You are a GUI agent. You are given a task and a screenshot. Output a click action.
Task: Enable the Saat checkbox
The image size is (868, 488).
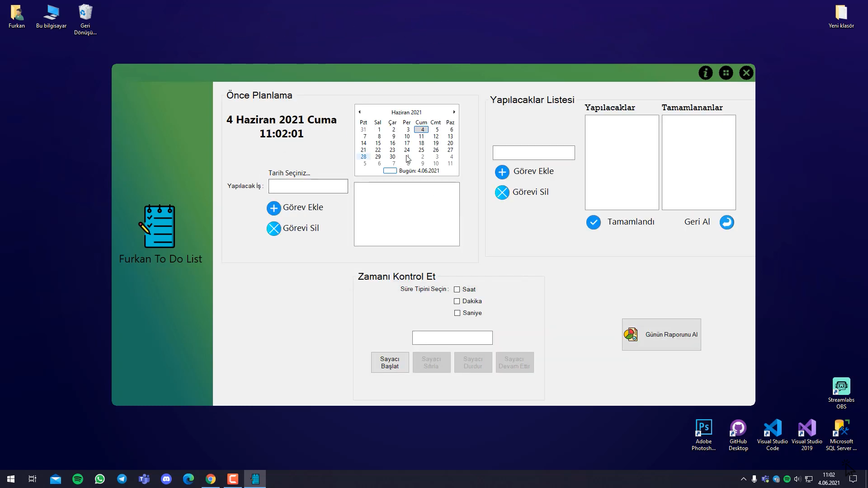457,290
